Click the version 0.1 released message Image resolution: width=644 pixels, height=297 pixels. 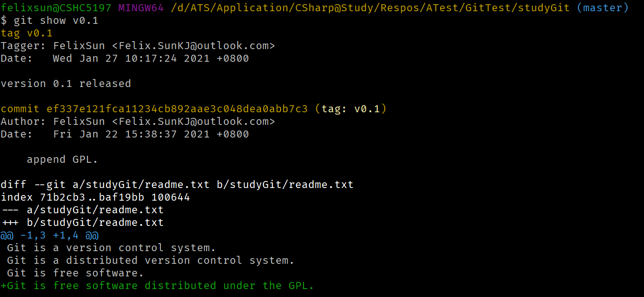click(x=66, y=84)
